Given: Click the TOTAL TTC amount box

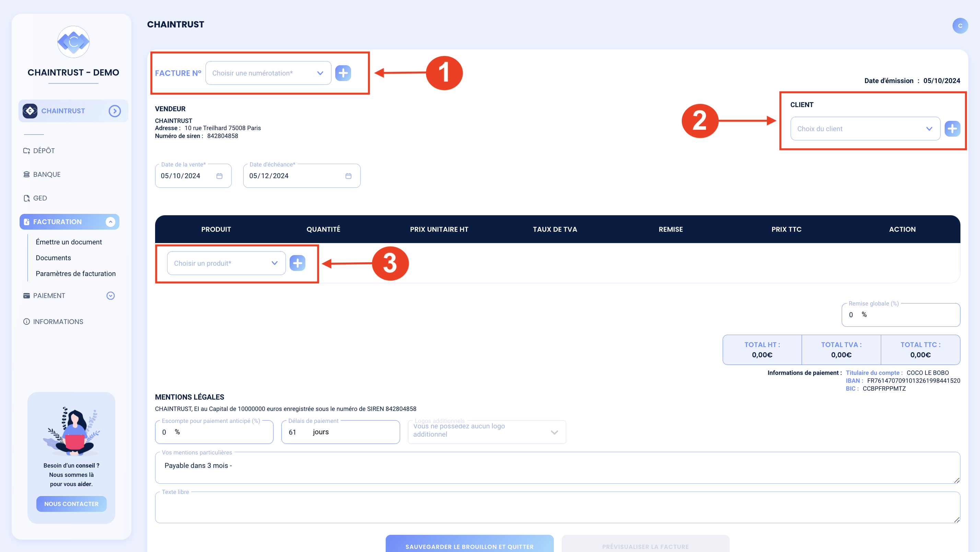Looking at the screenshot, I should pyautogui.click(x=920, y=350).
